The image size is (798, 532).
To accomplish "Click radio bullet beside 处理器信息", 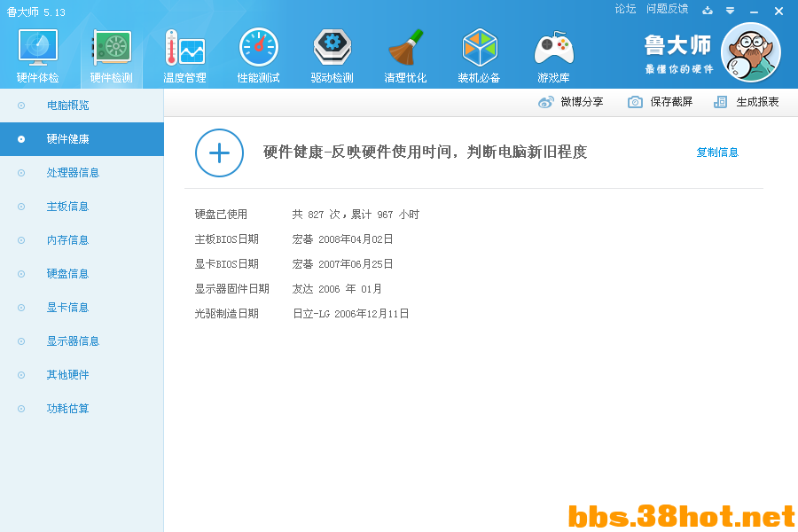I will (21, 173).
